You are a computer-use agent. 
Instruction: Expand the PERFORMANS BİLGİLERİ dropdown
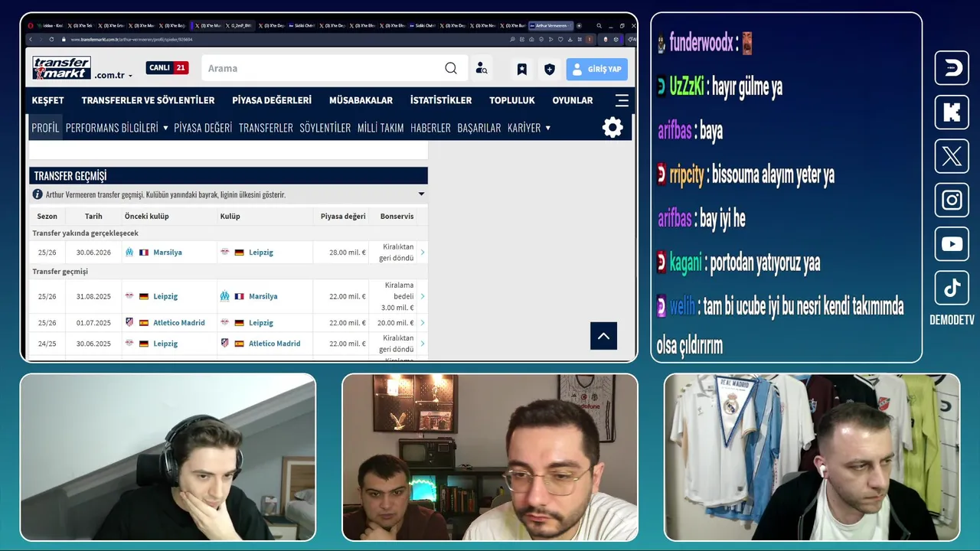click(x=165, y=128)
